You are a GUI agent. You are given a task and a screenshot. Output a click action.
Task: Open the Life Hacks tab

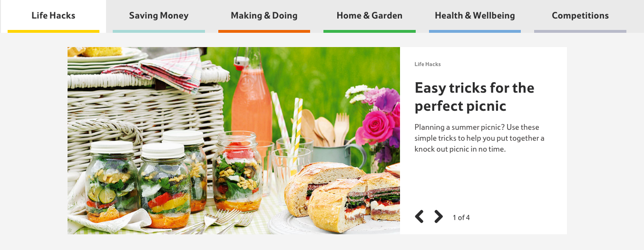(53, 16)
